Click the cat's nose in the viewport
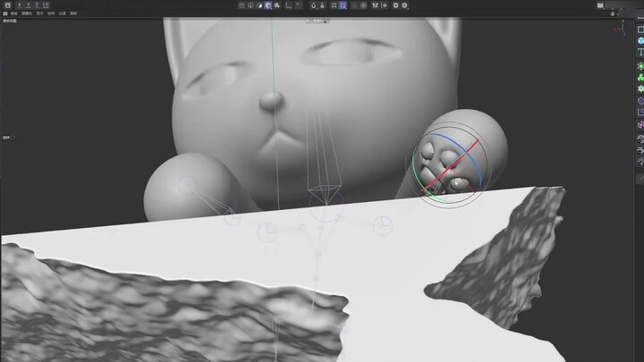The image size is (644, 362). pos(271,102)
